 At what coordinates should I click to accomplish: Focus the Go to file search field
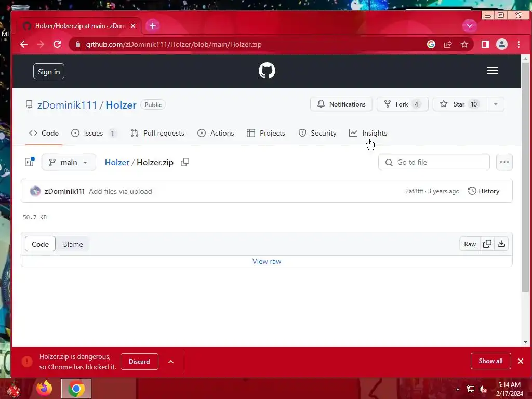pos(434,162)
